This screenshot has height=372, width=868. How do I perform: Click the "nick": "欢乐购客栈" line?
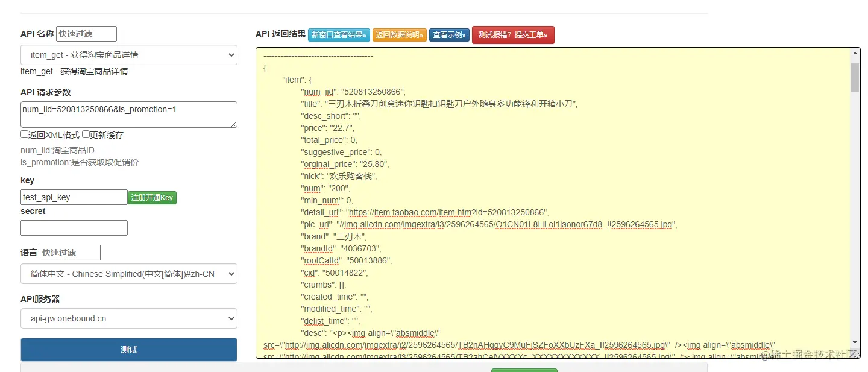(339, 176)
